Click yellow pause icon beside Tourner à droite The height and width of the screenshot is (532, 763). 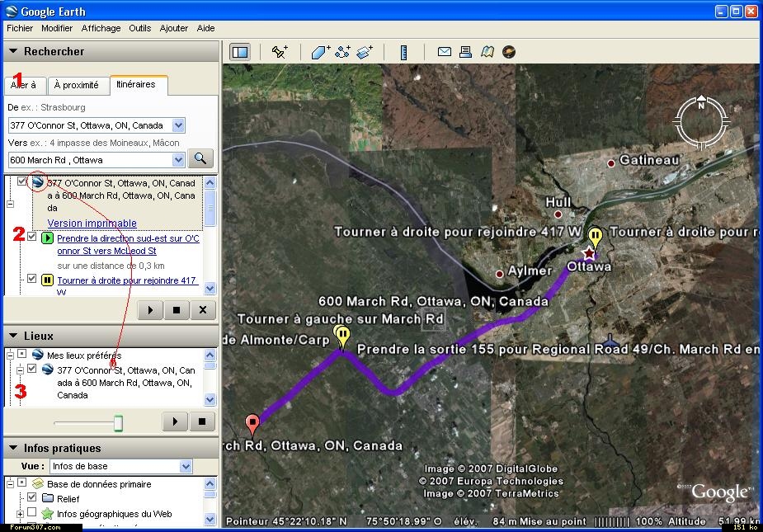pos(47,280)
